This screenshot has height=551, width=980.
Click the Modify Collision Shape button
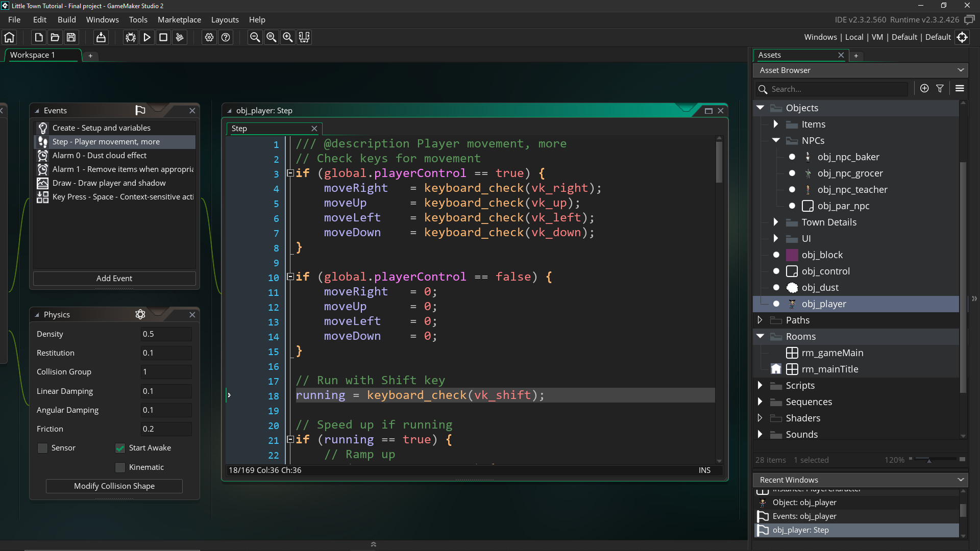pos(114,486)
